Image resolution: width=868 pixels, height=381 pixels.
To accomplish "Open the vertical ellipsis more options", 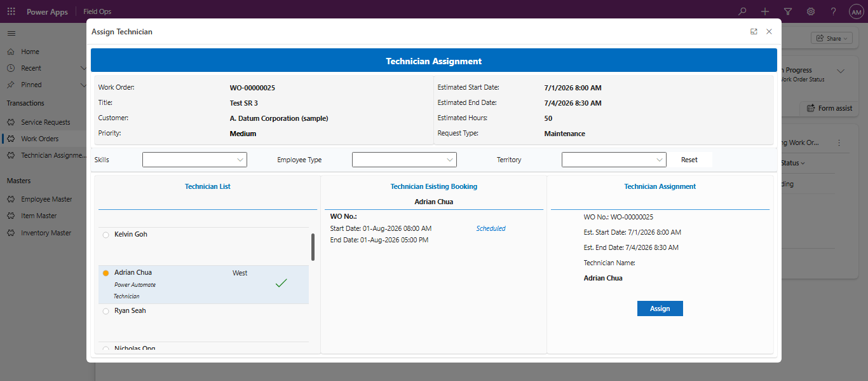I will [x=839, y=143].
